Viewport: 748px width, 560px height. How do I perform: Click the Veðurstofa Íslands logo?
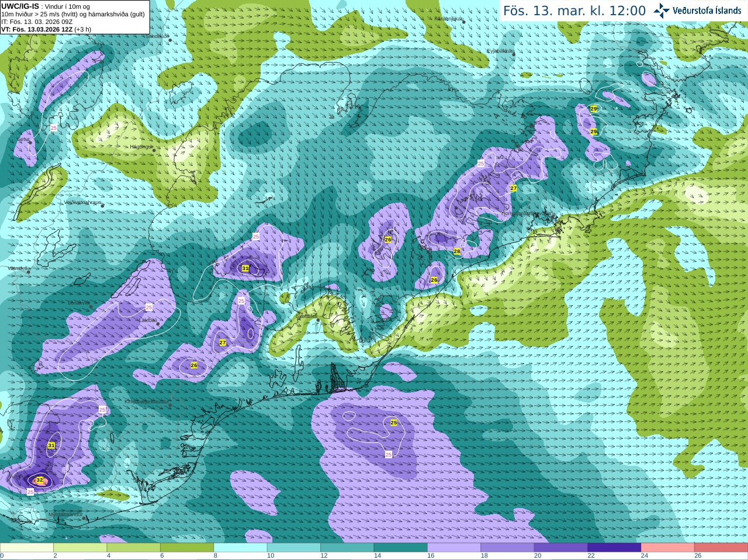click(698, 11)
